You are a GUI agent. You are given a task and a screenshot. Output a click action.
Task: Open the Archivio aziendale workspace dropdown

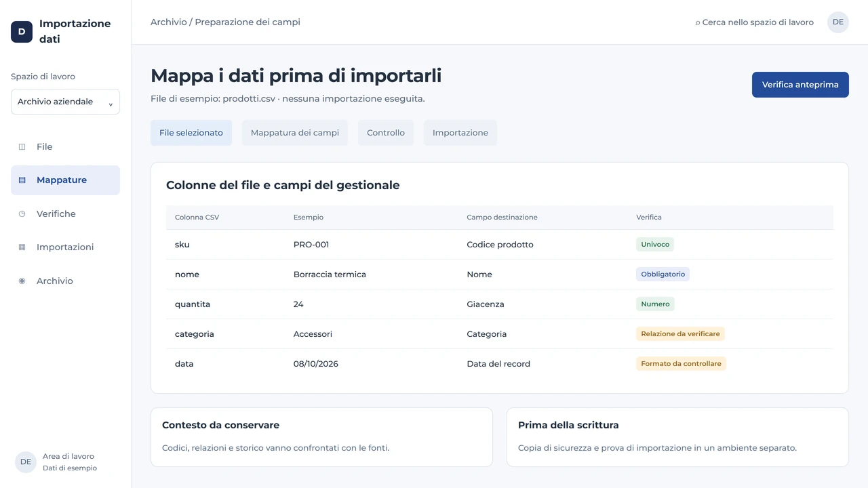pos(65,102)
